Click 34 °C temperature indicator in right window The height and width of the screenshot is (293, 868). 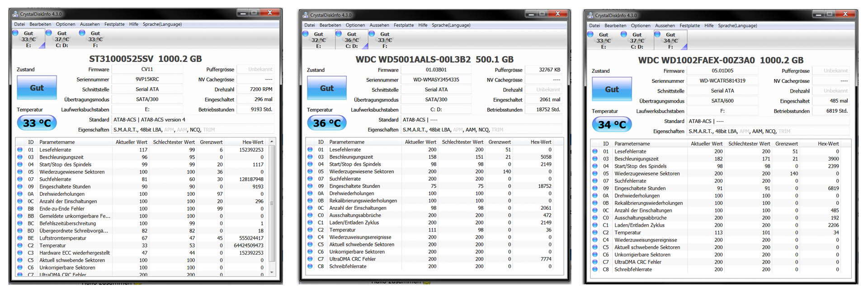612,124
